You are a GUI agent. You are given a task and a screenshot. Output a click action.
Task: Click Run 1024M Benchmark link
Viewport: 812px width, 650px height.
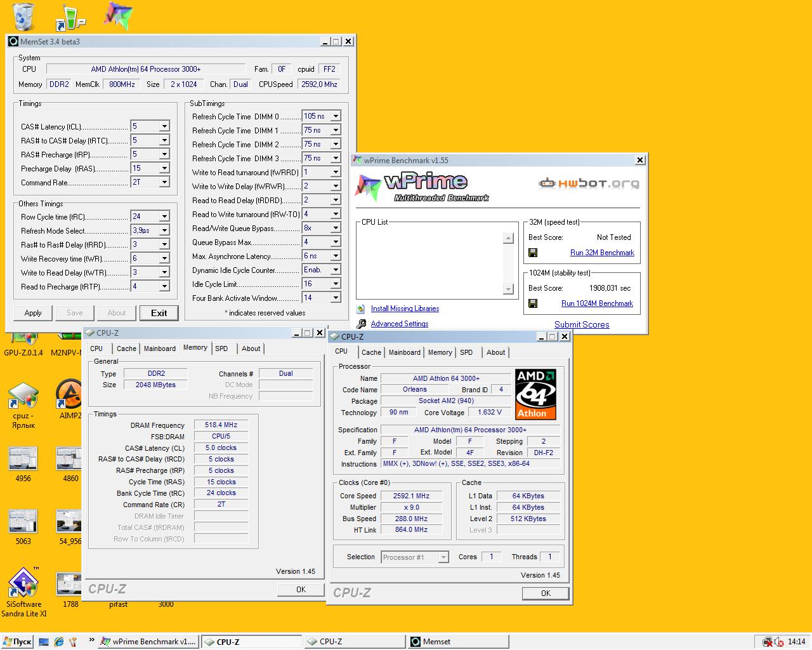[597, 303]
